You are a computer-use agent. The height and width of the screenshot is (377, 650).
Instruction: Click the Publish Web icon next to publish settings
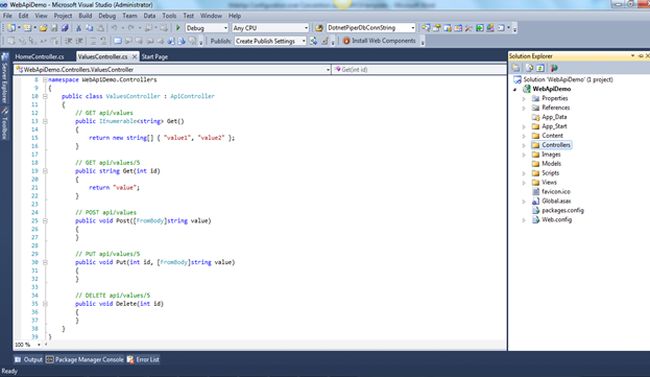click(x=314, y=41)
